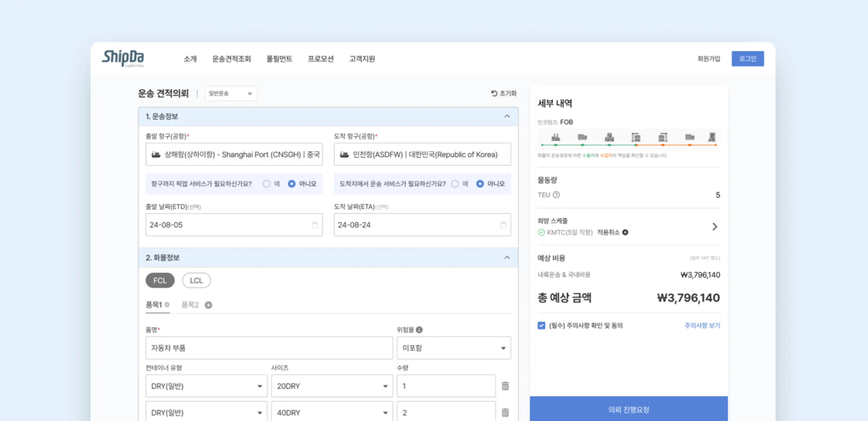
Task: Open the 20DRY size dropdown
Action: tap(332, 386)
